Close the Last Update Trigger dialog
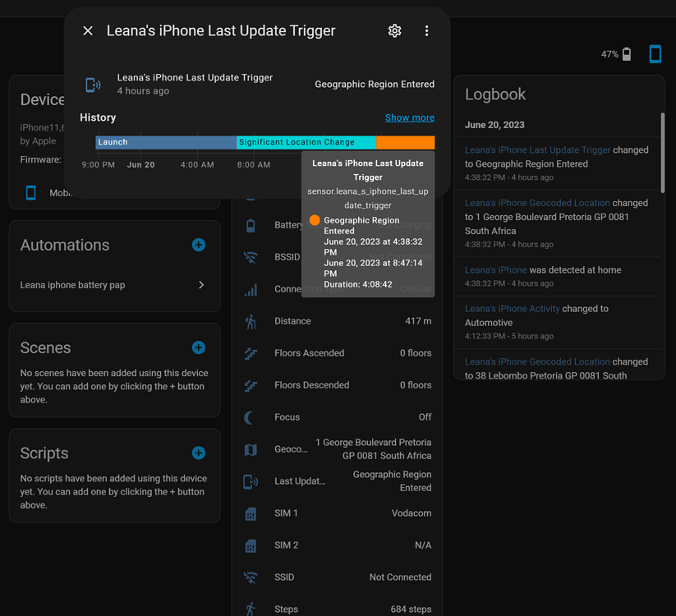 [88, 30]
